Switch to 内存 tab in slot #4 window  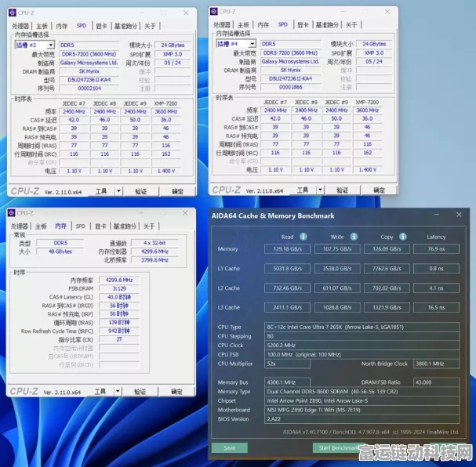point(263,25)
